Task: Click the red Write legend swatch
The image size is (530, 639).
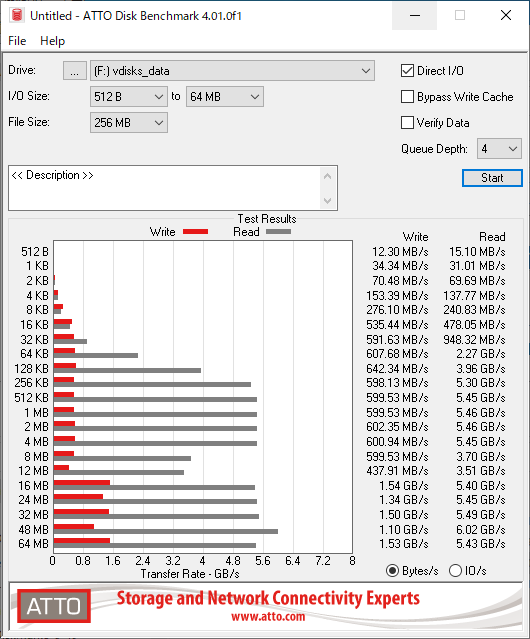Action: (196, 232)
